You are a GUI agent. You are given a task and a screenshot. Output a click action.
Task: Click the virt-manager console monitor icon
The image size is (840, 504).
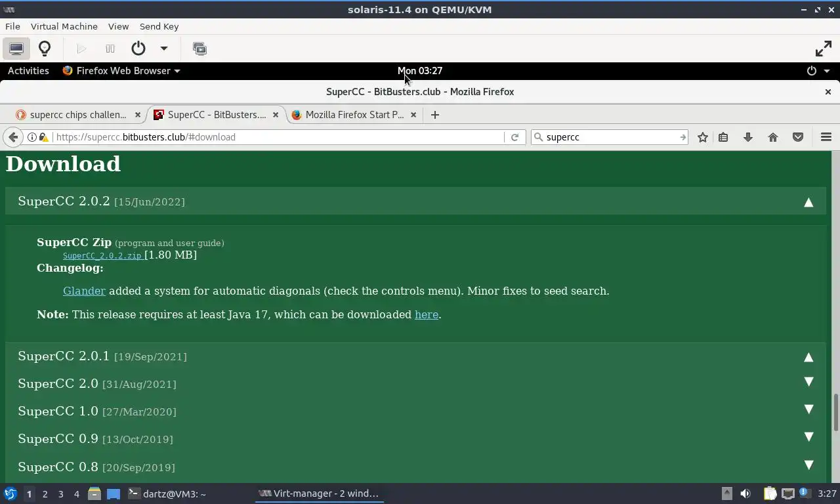[16, 49]
